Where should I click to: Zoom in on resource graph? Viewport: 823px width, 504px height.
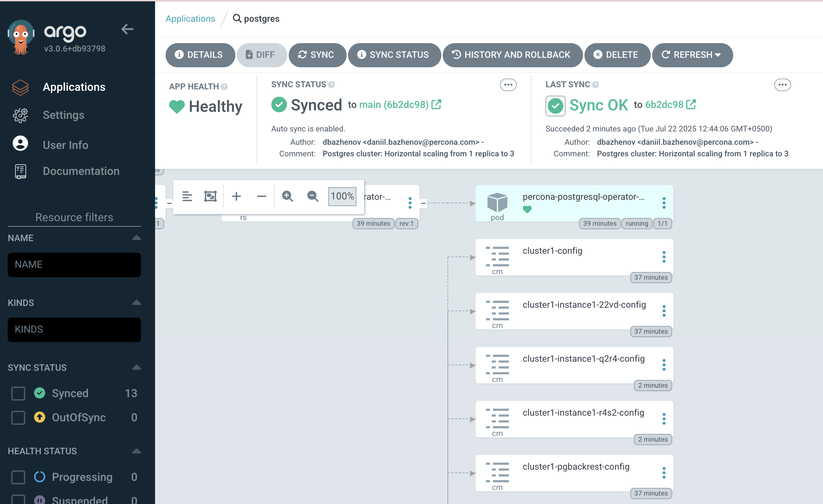[288, 196]
